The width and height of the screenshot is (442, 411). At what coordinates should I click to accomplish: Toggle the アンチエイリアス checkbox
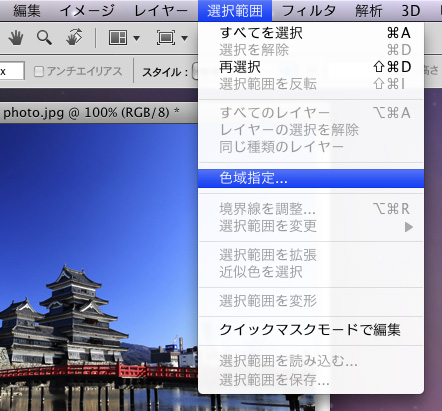(39, 71)
